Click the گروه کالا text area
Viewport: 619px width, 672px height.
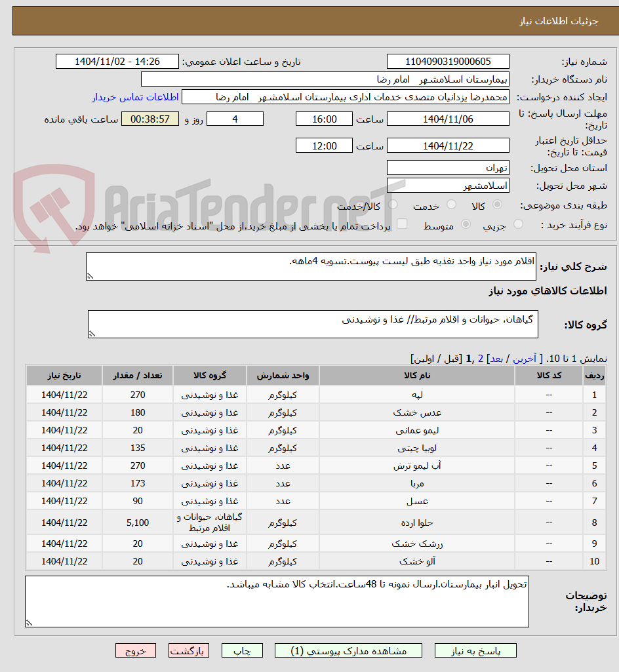click(x=313, y=325)
